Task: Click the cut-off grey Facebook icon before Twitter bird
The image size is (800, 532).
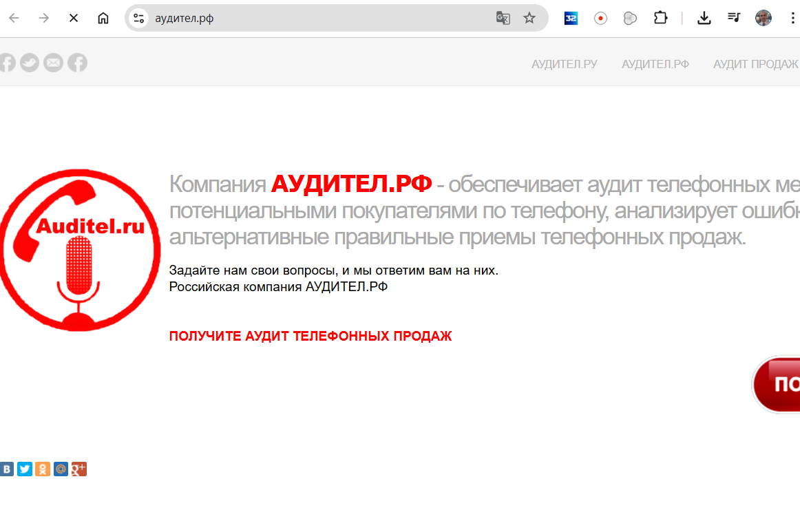Action: point(7,63)
